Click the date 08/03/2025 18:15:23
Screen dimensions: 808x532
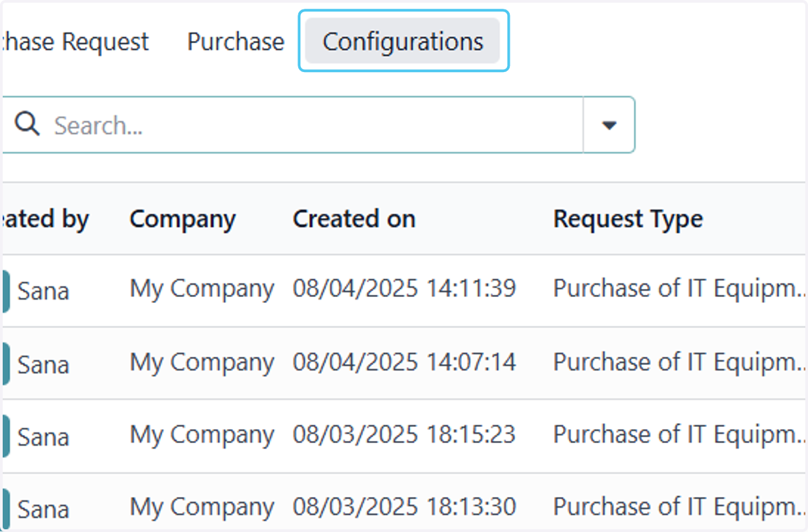pos(405,434)
